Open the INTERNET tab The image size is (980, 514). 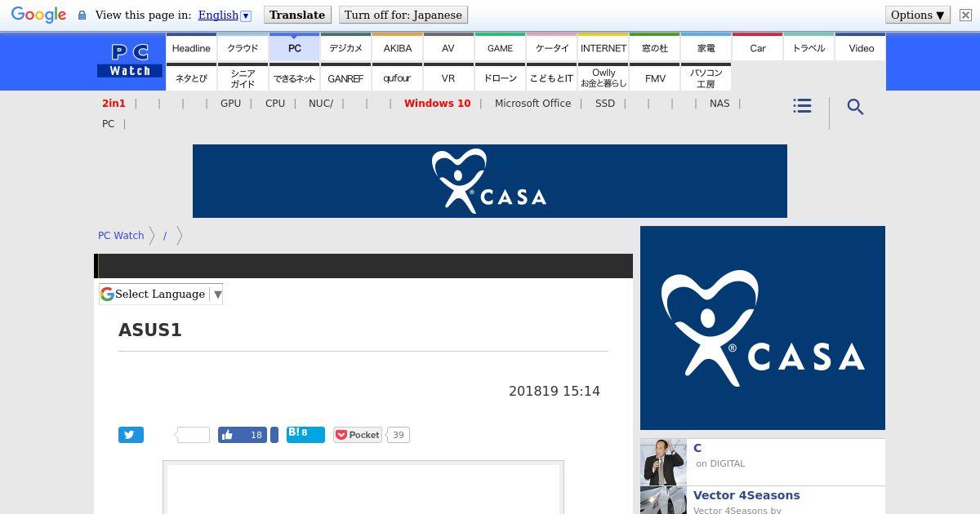[x=603, y=47]
